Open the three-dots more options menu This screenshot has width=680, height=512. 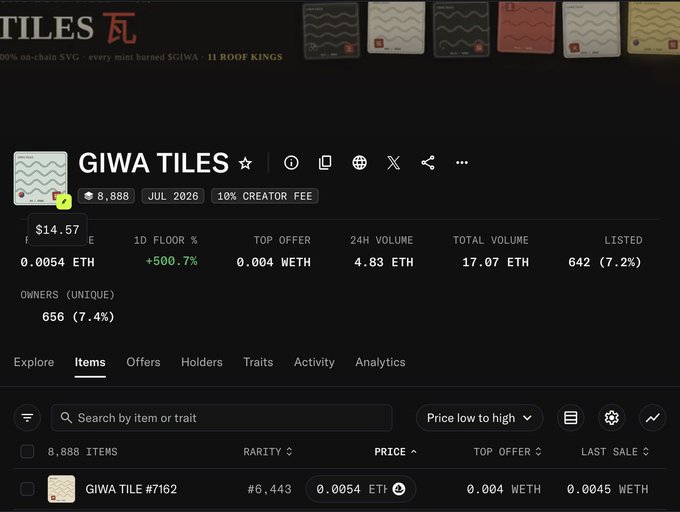tap(462, 163)
